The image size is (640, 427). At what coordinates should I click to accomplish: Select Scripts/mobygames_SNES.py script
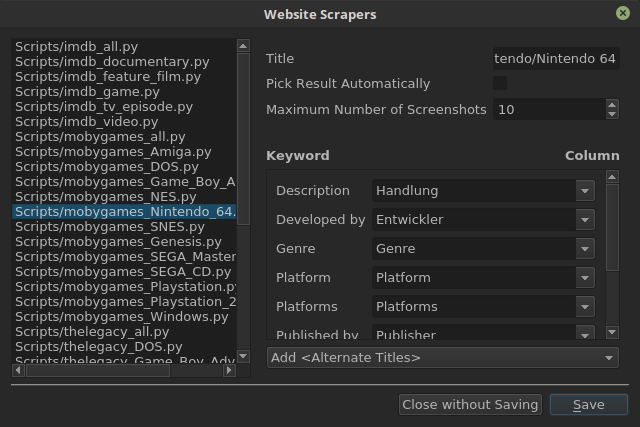click(x=95, y=226)
